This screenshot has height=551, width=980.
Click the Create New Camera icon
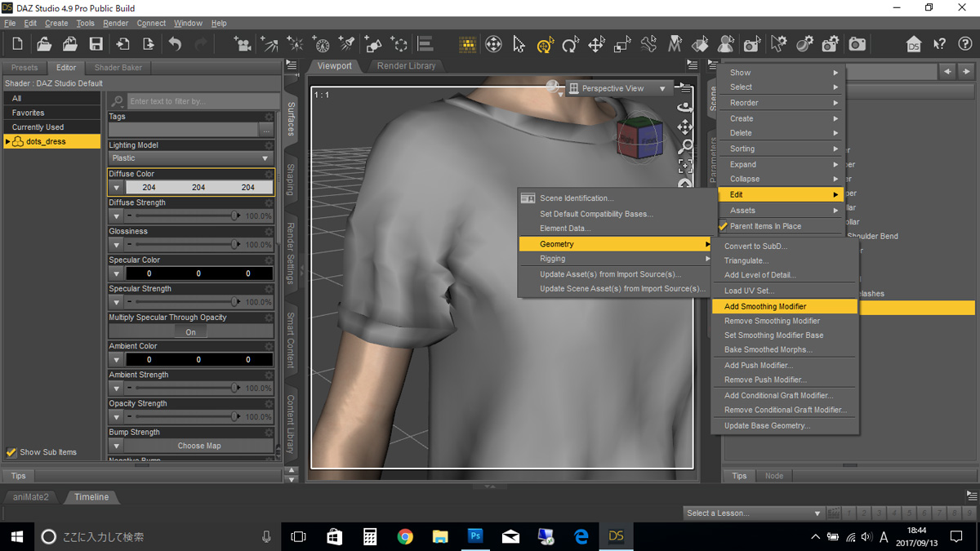coord(243,44)
